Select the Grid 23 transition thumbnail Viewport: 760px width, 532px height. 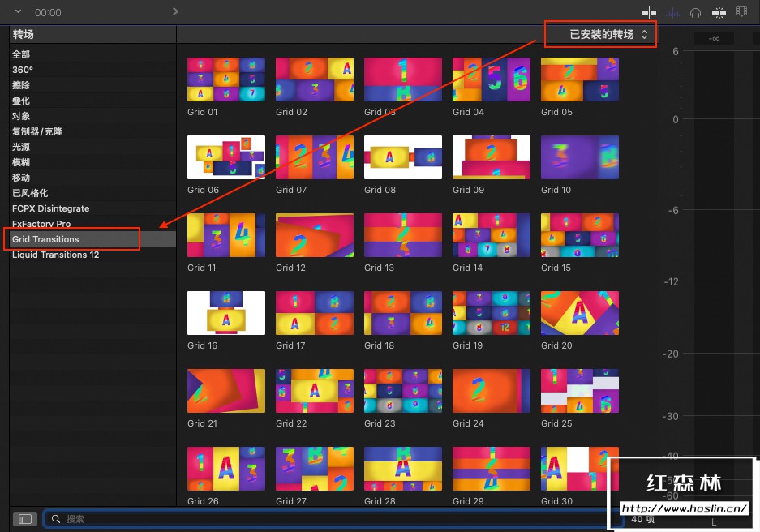pos(403,391)
